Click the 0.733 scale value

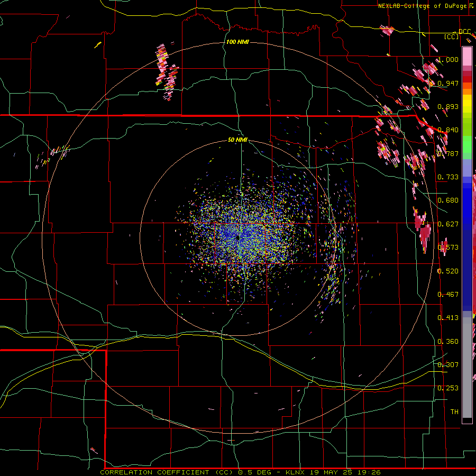(448, 177)
